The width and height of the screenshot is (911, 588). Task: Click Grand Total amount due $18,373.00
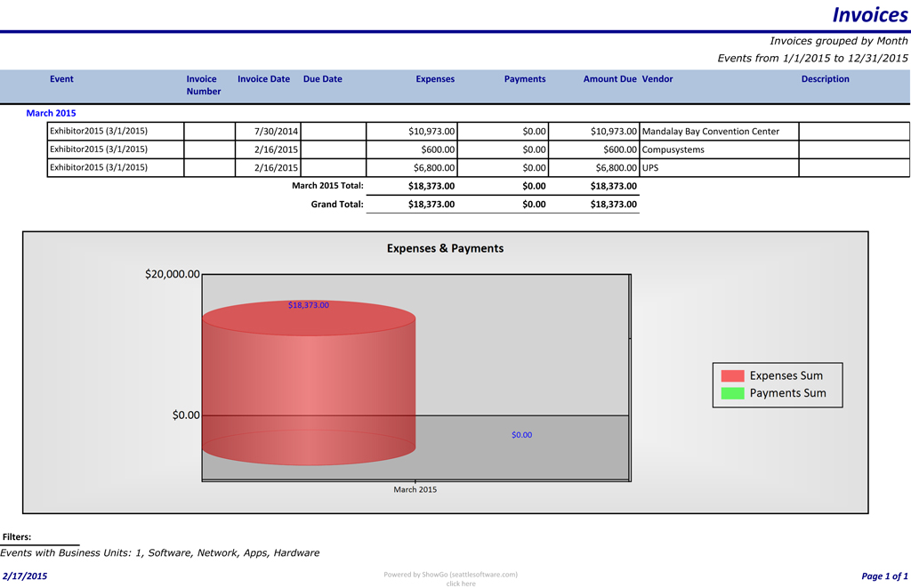tap(614, 205)
